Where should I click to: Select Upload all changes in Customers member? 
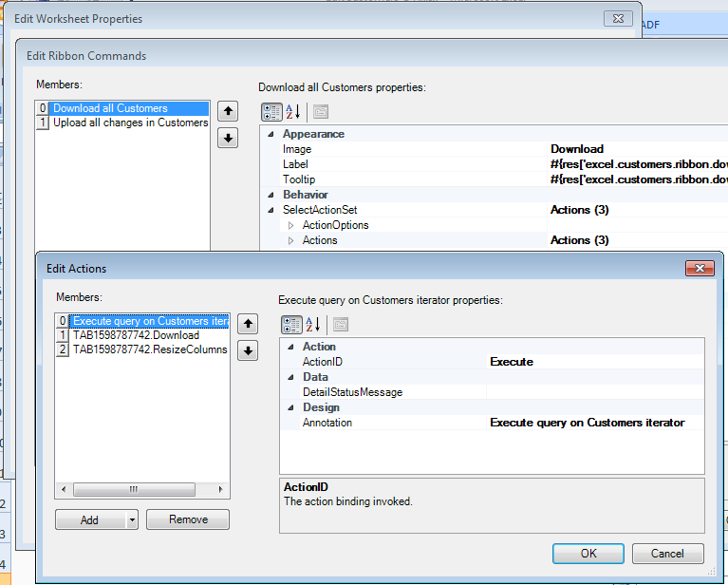coord(130,123)
